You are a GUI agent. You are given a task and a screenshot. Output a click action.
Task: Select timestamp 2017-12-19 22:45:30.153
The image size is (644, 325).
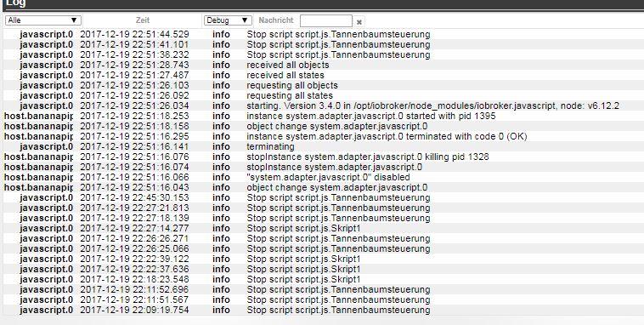pos(134,197)
